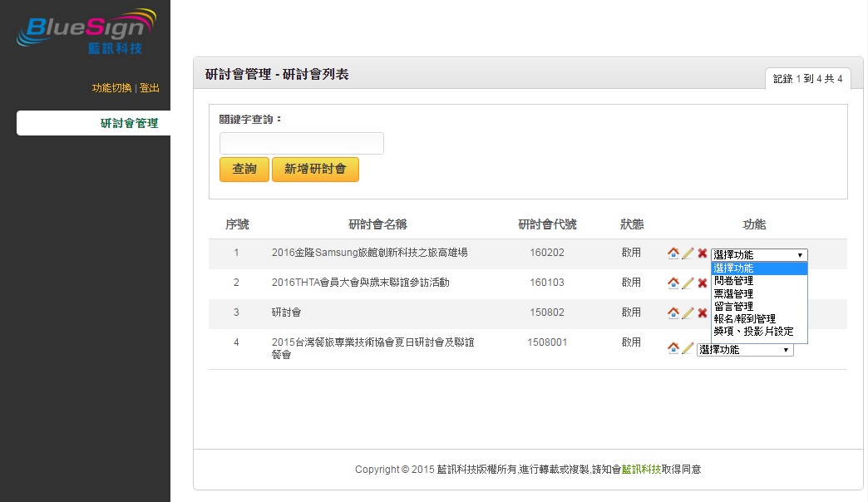Click the 關鍵字查詢 text field
868x502 pixels.
[x=302, y=143]
